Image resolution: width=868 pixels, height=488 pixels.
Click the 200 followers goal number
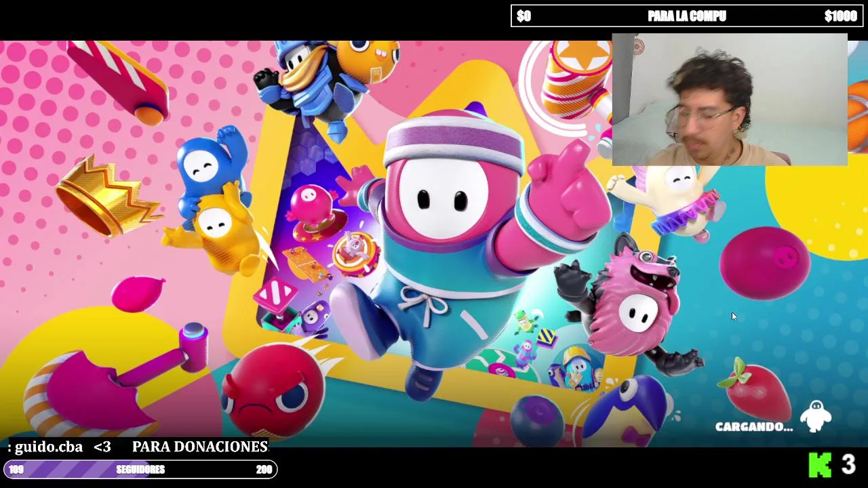264,470
